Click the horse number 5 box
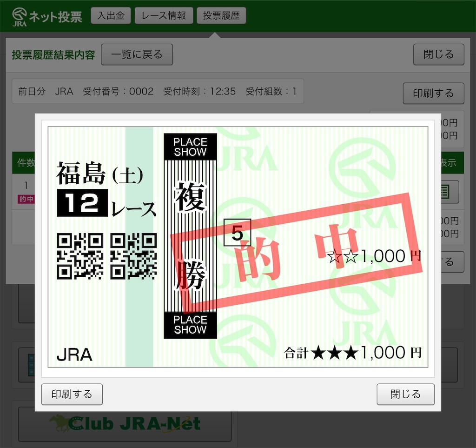The height and width of the screenshot is (448, 476). 238,232
